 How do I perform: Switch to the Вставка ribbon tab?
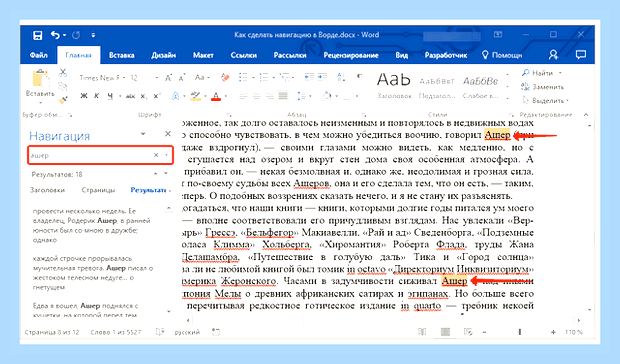pos(121,55)
